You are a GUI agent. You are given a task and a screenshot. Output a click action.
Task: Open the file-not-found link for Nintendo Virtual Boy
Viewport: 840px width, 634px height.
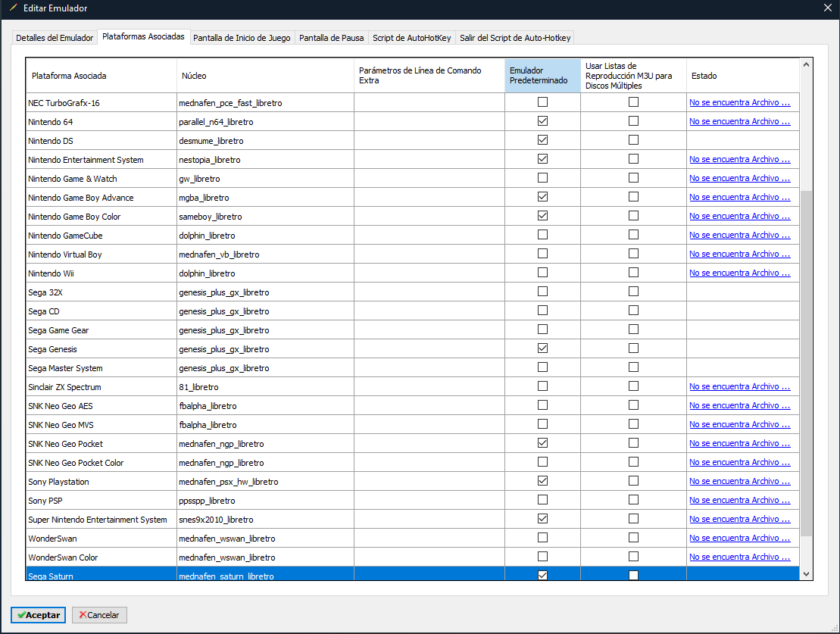coord(740,254)
